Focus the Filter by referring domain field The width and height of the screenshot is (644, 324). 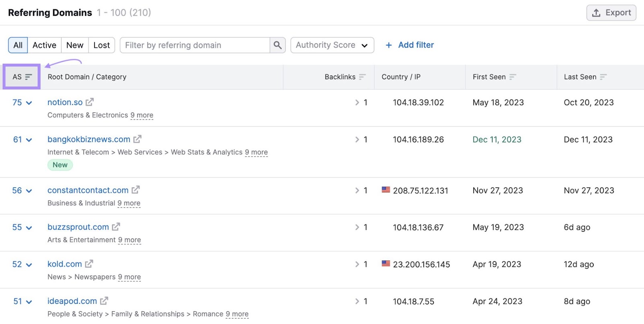click(x=195, y=45)
